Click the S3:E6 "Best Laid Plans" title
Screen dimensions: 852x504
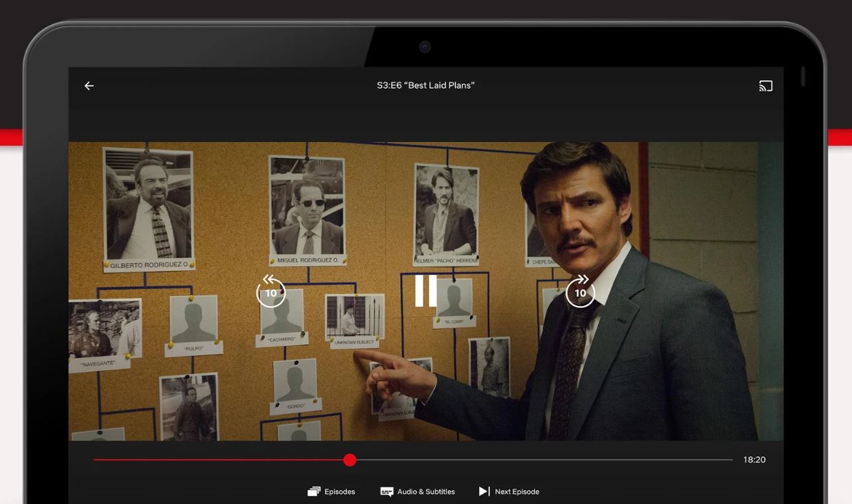(x=425, y=85)
